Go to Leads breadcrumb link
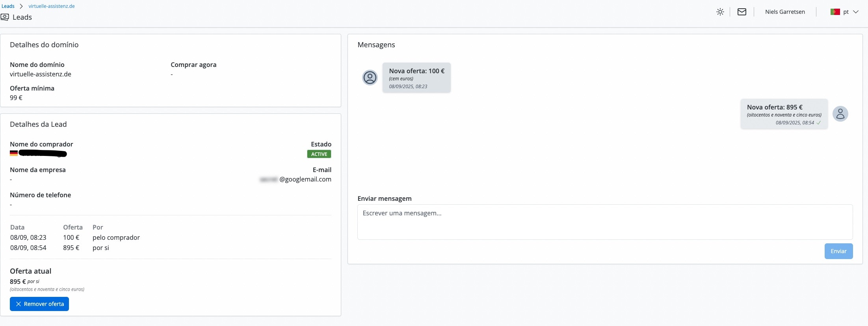Screen dimensions: 868x326 click(8, 6)
